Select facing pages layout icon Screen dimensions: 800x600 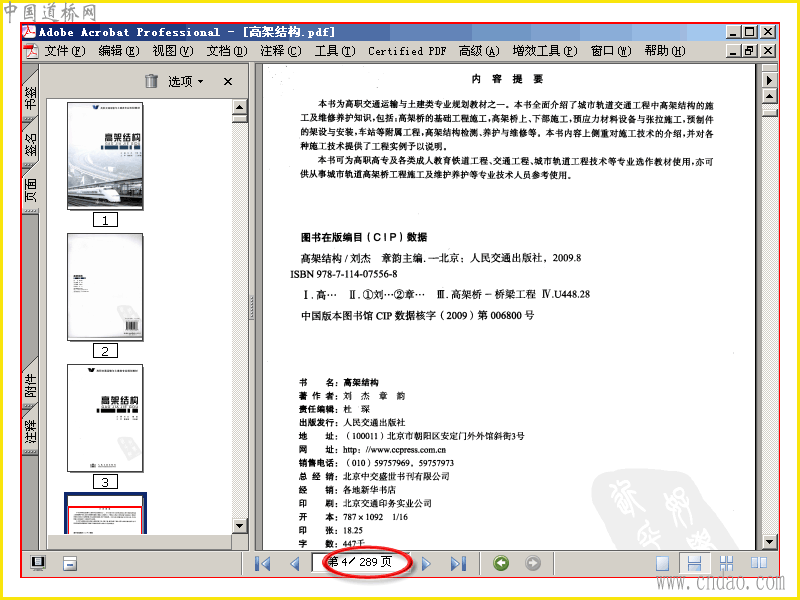coord(759,563)
